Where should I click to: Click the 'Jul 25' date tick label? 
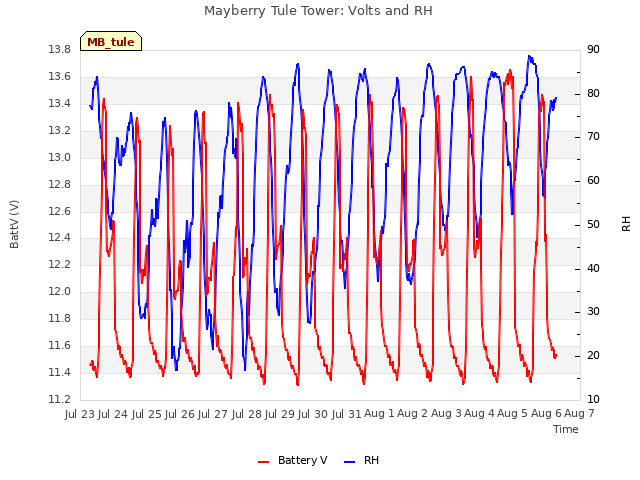point(148,414)
